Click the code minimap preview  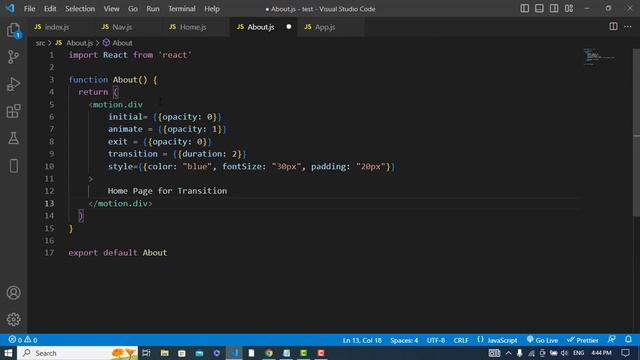599,57
